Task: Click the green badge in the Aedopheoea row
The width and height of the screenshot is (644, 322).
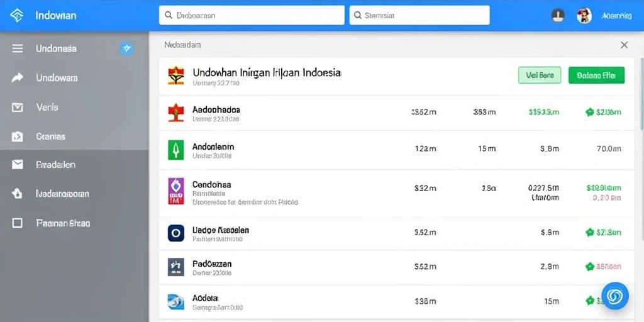Action: (x=590, y=112)
